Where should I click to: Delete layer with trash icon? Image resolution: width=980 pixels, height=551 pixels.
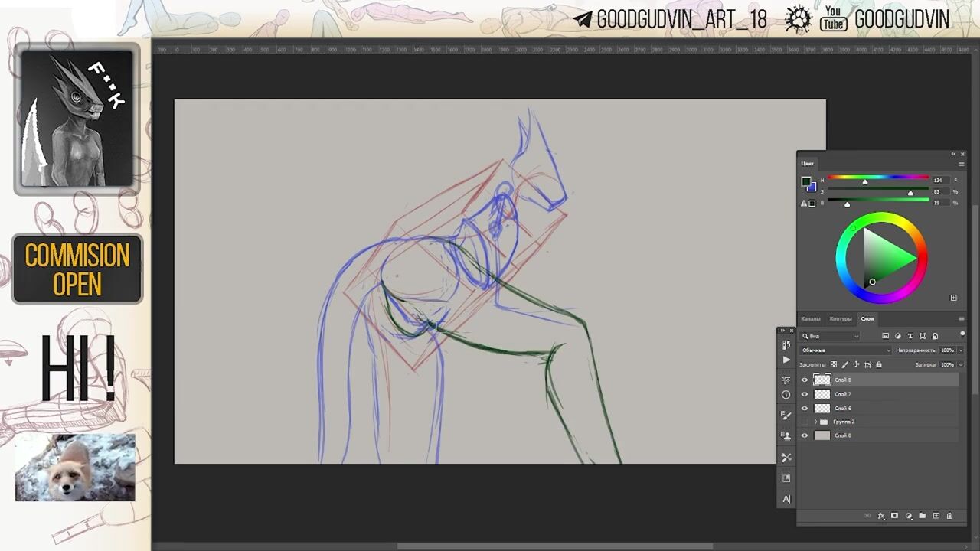coord(949,516)
